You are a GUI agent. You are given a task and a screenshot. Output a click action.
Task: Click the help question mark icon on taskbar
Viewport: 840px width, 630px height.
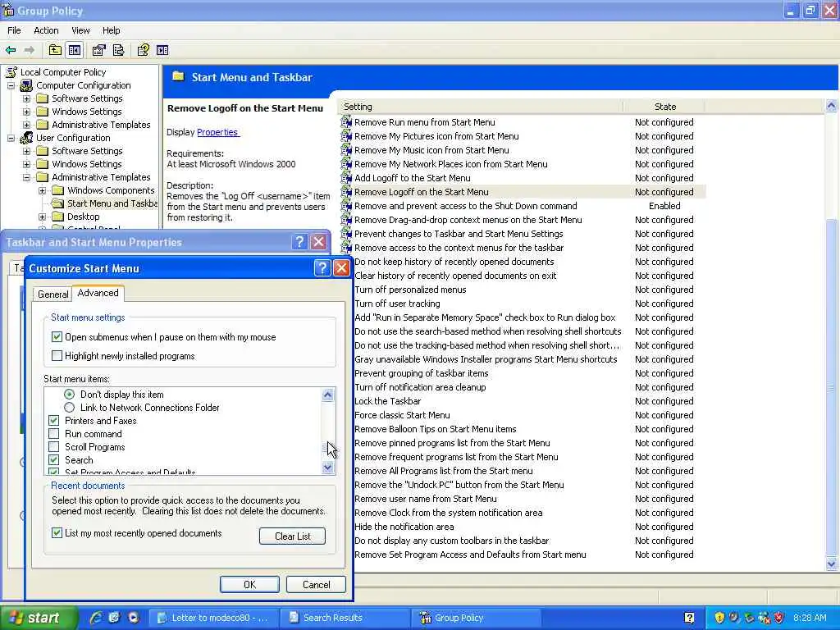point(689,618)
